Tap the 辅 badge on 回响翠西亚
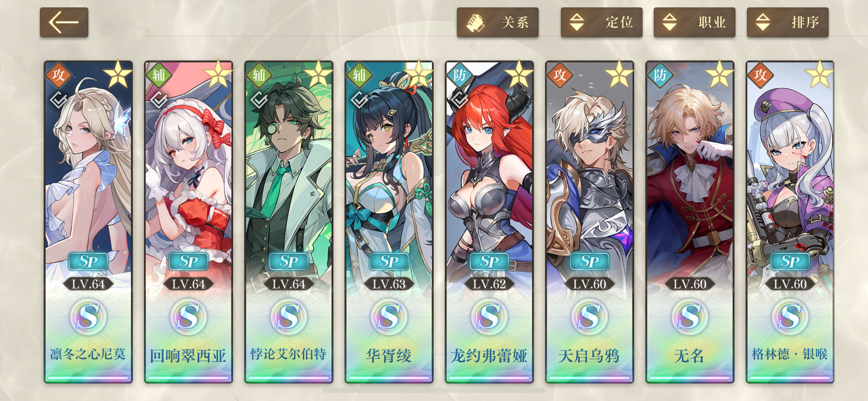 [159, 75]
